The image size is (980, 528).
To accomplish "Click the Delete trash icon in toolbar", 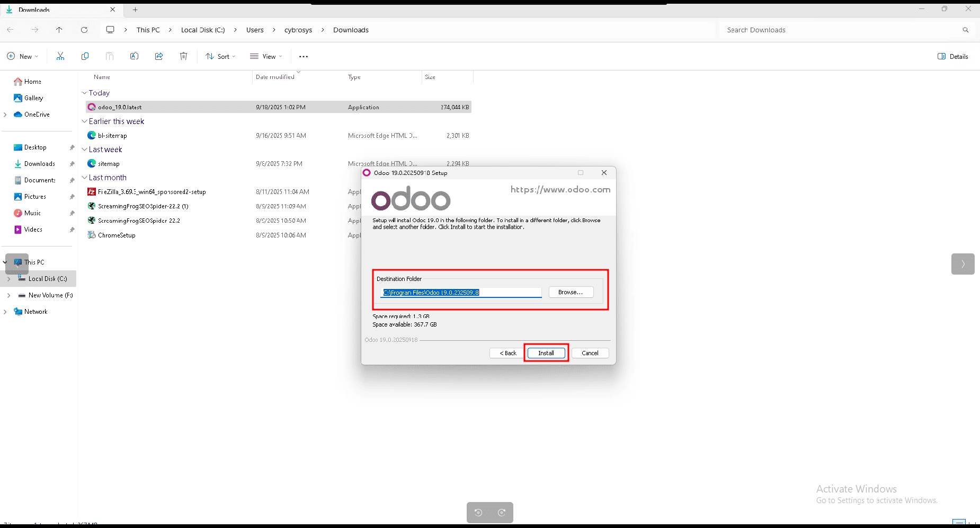I will [x=183, y=56].
